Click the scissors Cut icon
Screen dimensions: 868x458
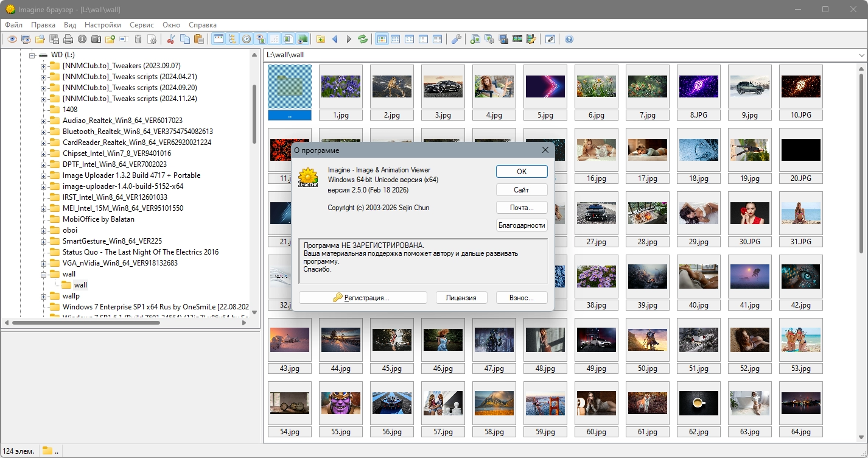click(170, 40)
